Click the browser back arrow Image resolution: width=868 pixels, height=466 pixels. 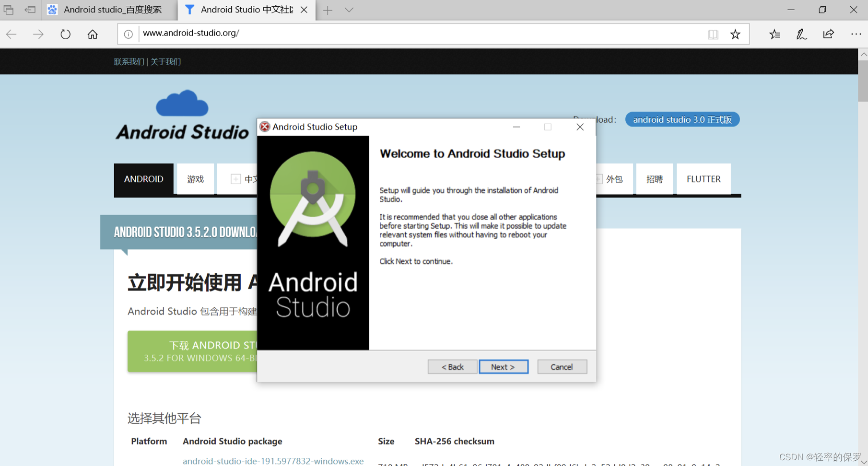click(x=12, y=34)
